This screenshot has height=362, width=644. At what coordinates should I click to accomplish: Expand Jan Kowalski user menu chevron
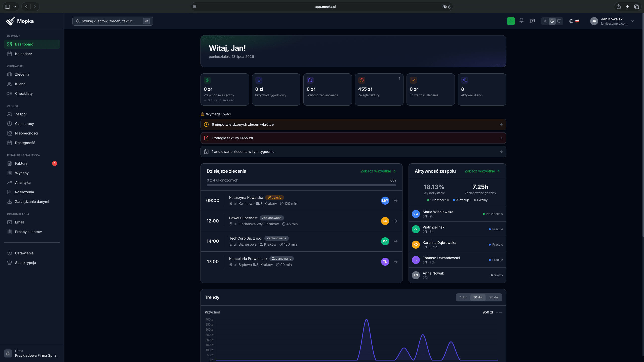632,21
